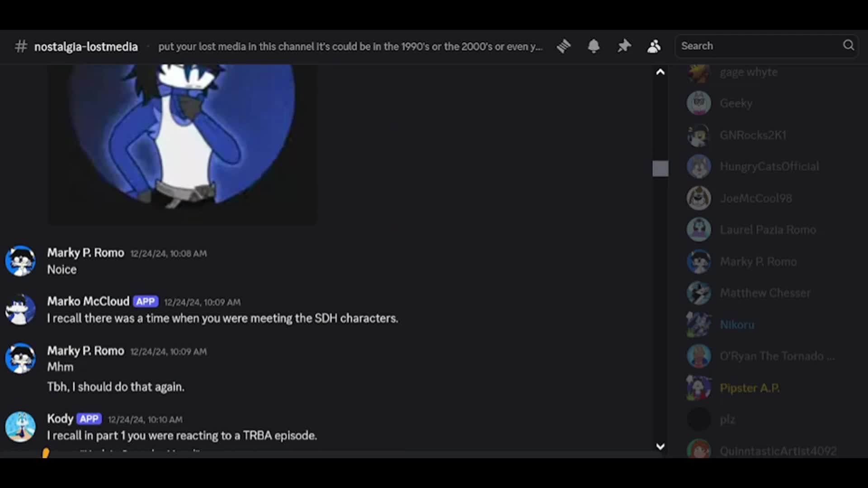Open the Threads icon in channel header

564,46
